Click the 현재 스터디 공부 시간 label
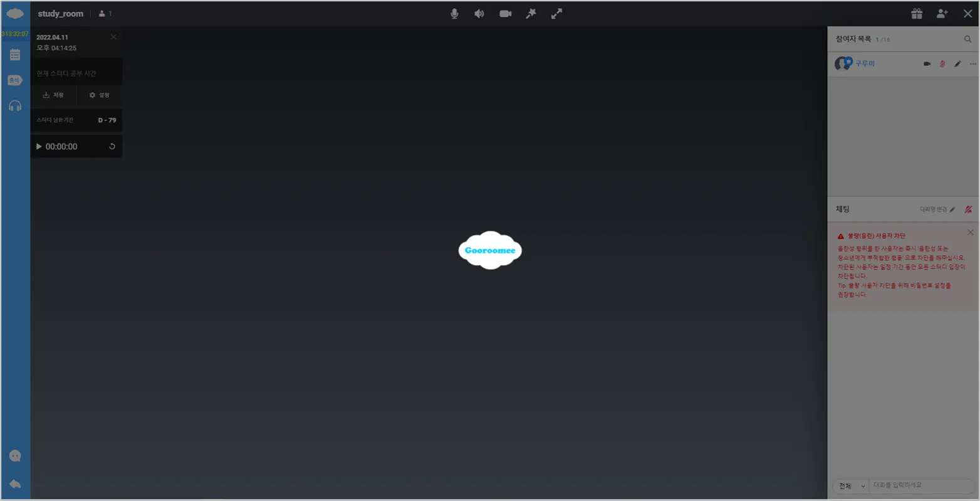The height and width of the screenshot is (501, 980). (x=66, y=73)
